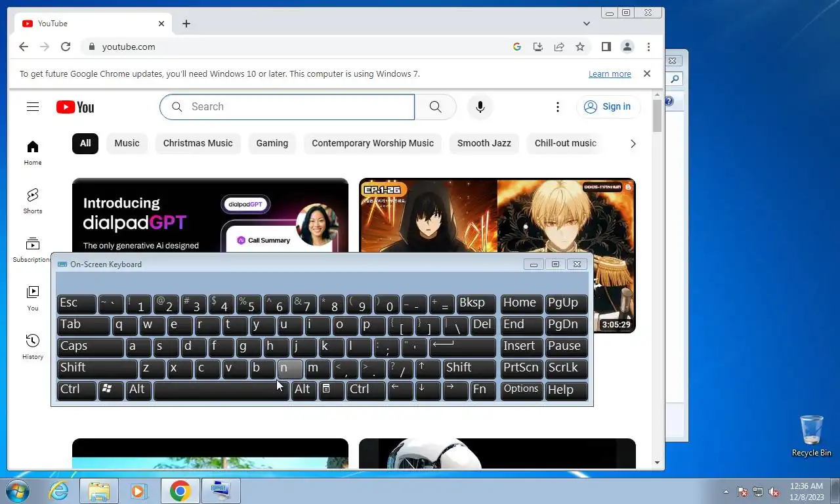Open Windows Media Player from taskbar
The width and height of the screenshot is (840, 504).
point(138,491)
